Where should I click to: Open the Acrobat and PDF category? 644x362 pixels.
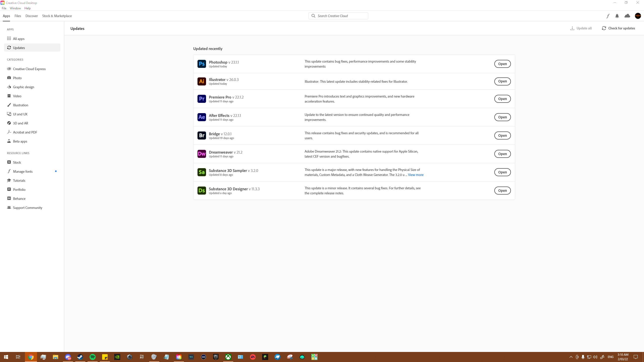[x=32, y=132]
